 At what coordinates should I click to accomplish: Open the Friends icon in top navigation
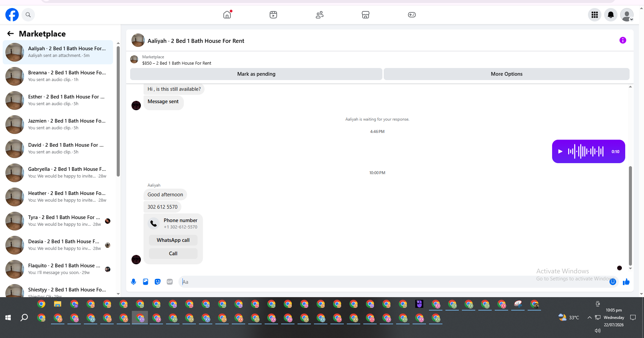[x=320, y=15]
